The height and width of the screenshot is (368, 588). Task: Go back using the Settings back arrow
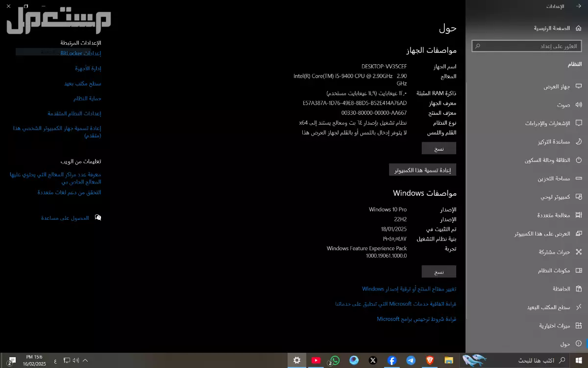(x=579, y=6)
